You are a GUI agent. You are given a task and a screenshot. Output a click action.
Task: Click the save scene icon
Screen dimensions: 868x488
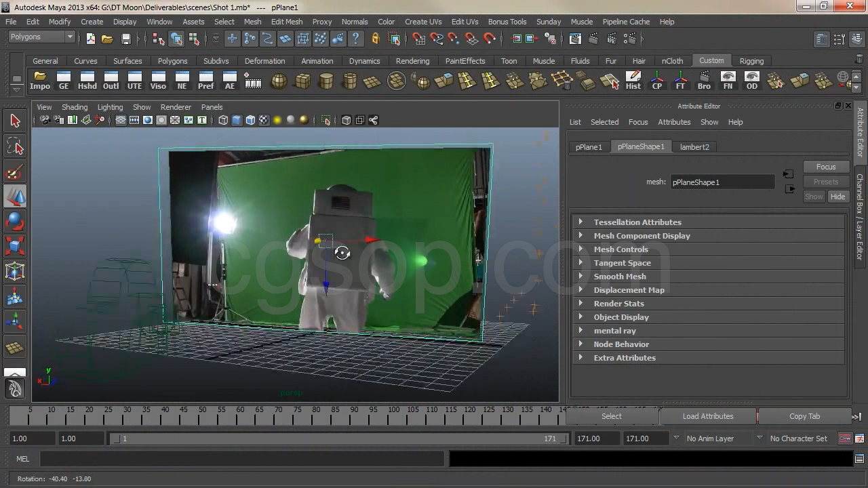point(125,39)
